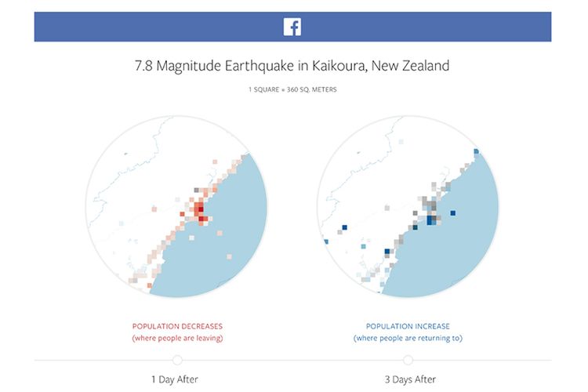Click the "where people are returning to" caption
The image size is (588, 392).
click(408, 338)
